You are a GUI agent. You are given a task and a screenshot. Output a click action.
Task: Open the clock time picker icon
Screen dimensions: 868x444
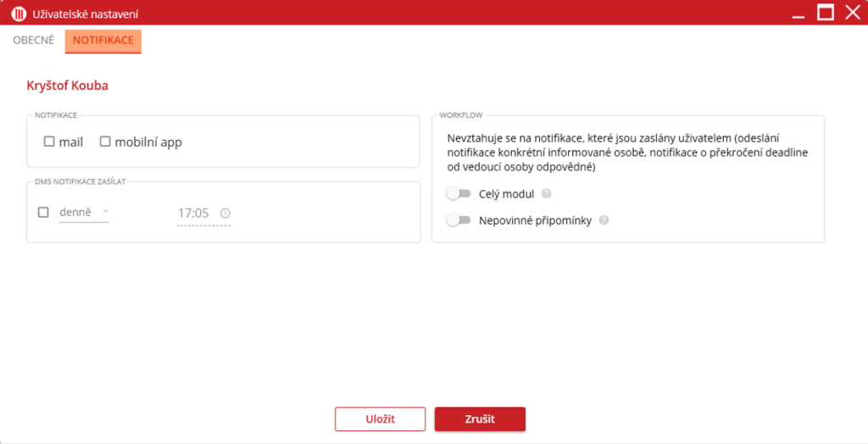click(x=225, y=214)
